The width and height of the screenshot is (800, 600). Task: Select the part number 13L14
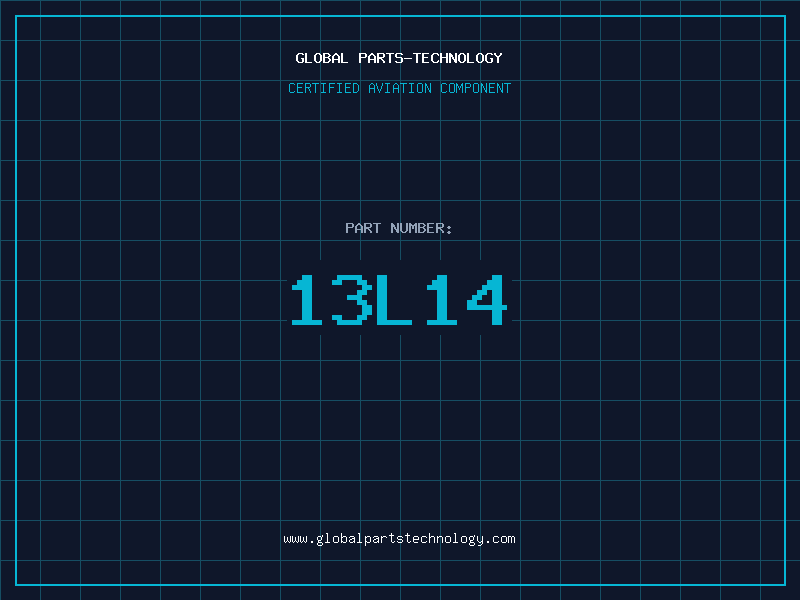click(399, 299)
